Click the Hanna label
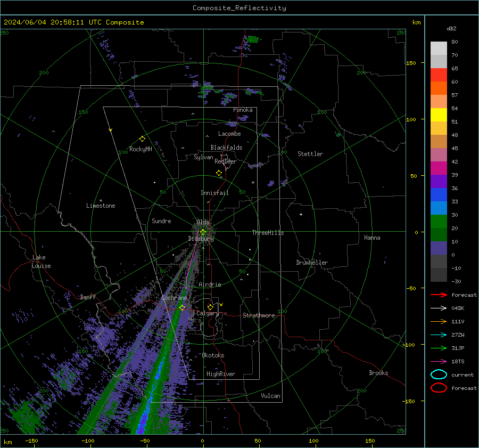 coord(372,238)
